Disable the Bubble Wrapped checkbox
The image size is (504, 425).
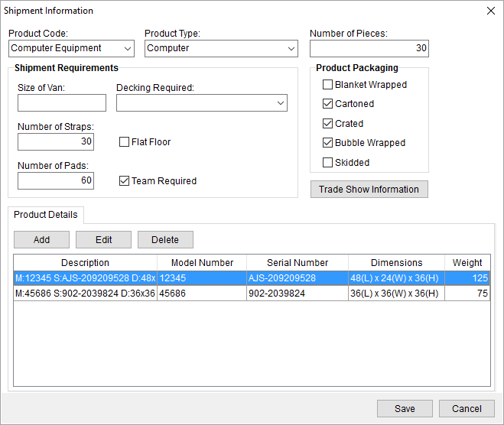(328, 143)
